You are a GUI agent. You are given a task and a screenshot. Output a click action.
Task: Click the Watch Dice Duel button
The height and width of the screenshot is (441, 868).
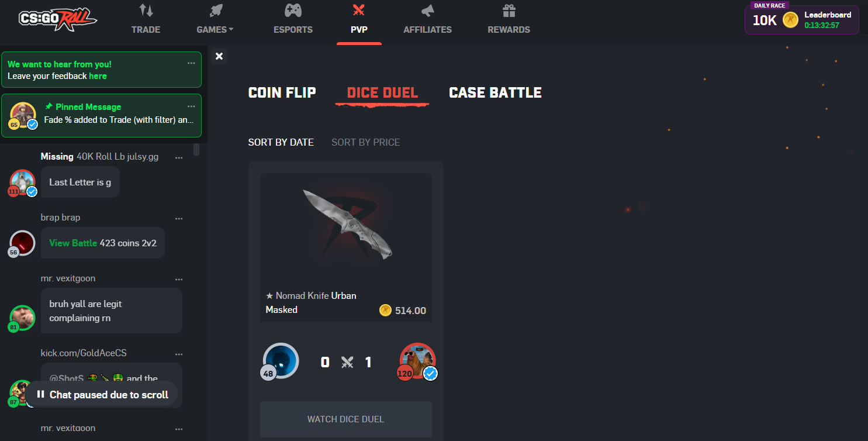point(346,419)
